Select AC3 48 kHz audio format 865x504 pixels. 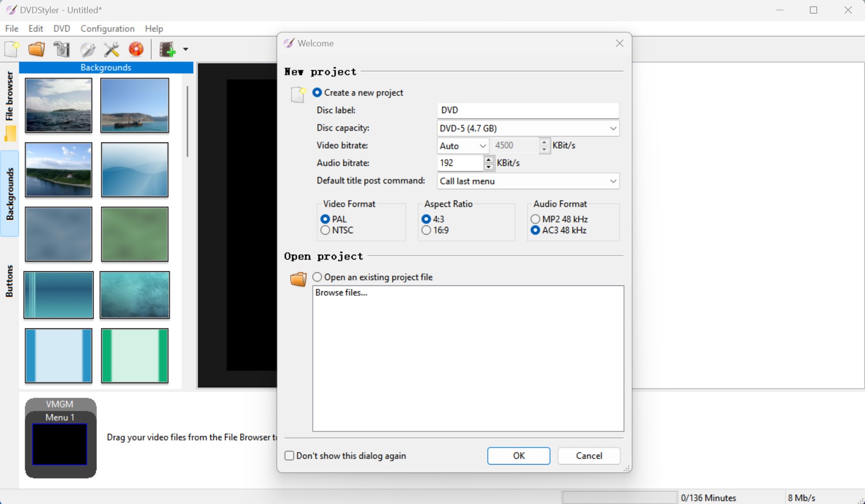535,230
